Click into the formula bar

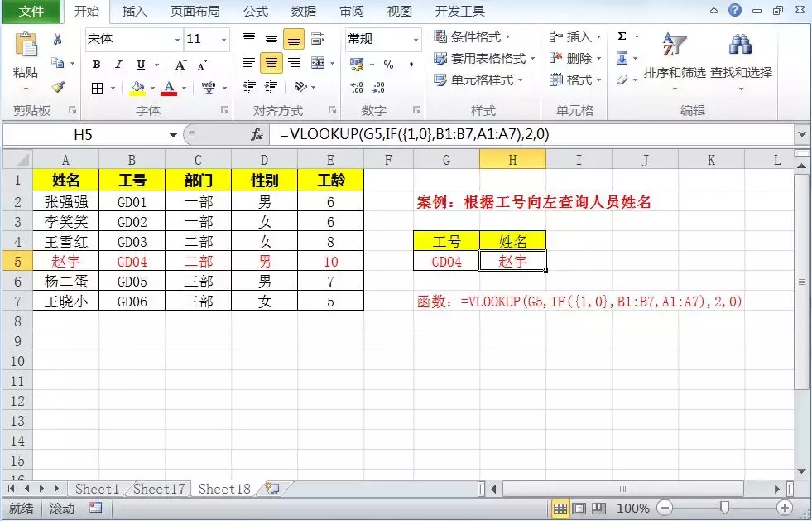[531, 135]
